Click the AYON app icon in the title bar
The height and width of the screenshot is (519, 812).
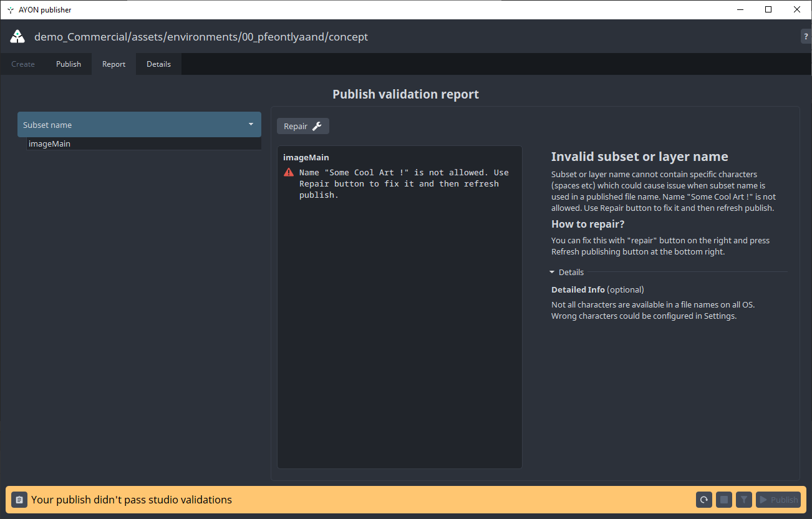11,10
